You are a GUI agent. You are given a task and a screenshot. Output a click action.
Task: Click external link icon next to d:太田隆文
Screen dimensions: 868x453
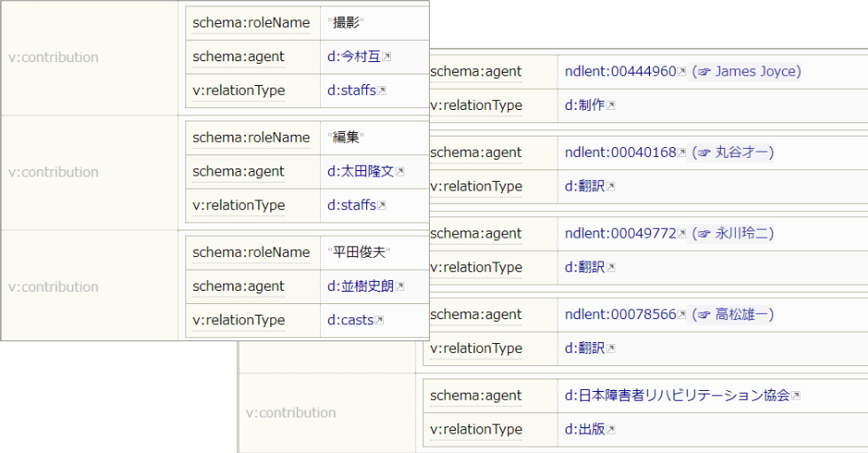400,172
